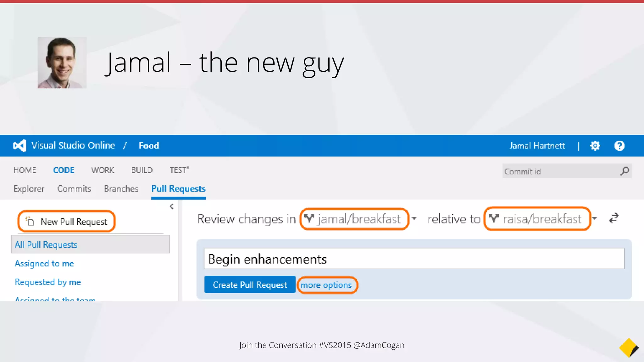Open the BUILD hub
Viewport: 644px width, 362px height.
(142, 170)
